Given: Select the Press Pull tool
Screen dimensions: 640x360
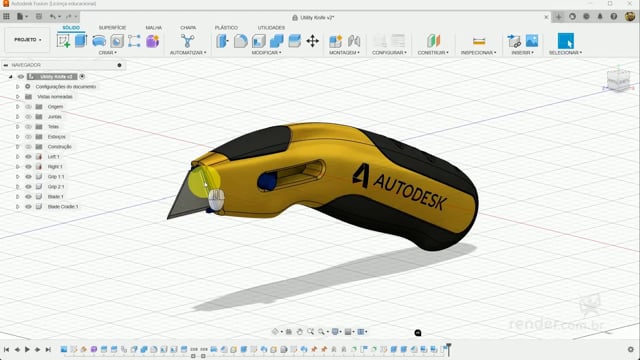Looking at the screenshot, I should [x=222, y=41].
